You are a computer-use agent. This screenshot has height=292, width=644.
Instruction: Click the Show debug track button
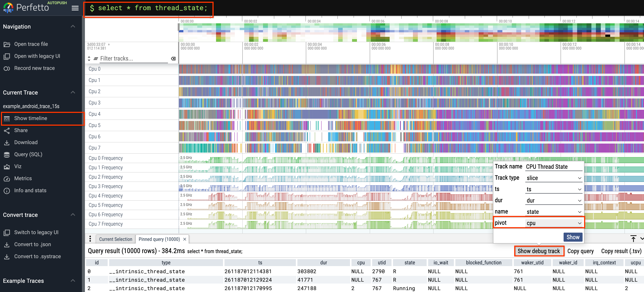point(539,251)
